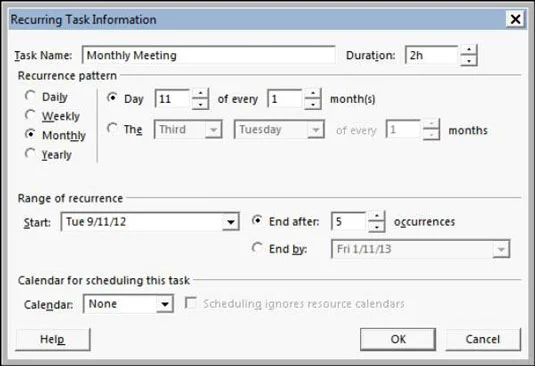535x366 pixels.
Task: Expand the Calendar None dropdown
Action: pos(165,304)
